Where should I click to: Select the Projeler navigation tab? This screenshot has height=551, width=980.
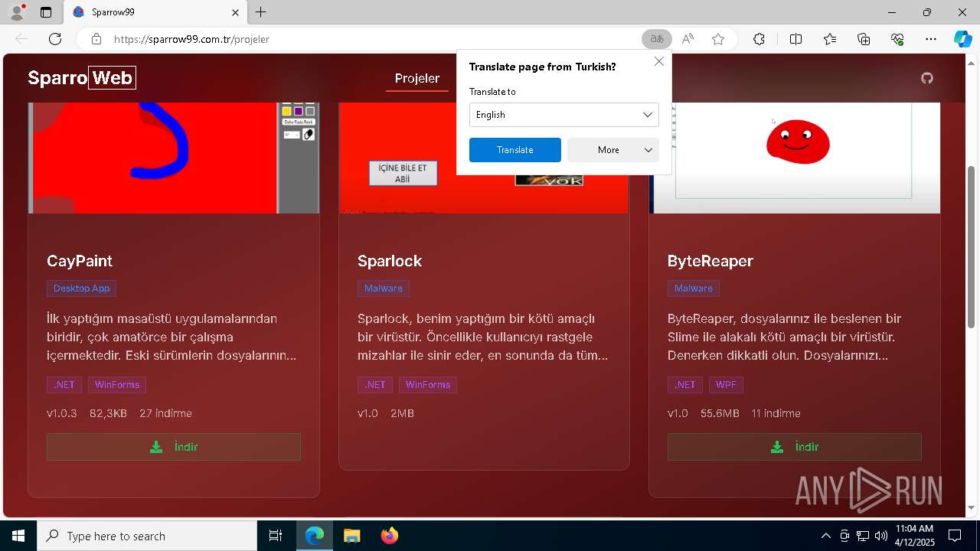point(417,78)
